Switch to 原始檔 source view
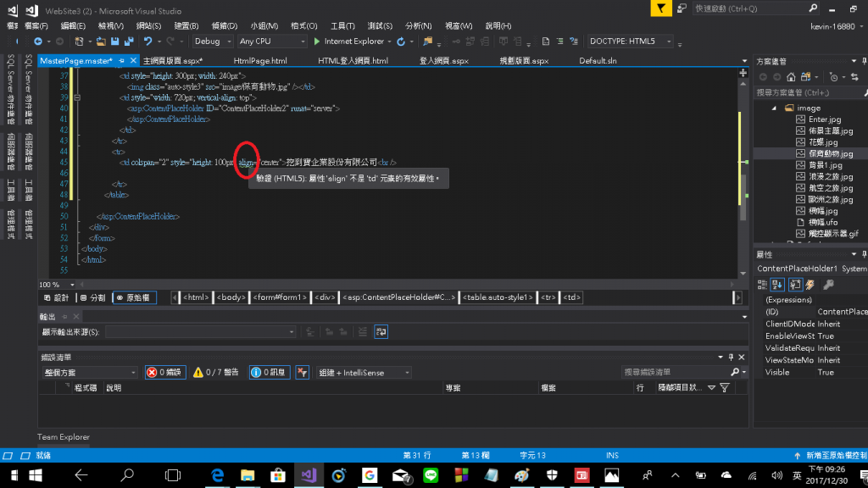This screenshot has height=488, width=868. click(134, 297)
